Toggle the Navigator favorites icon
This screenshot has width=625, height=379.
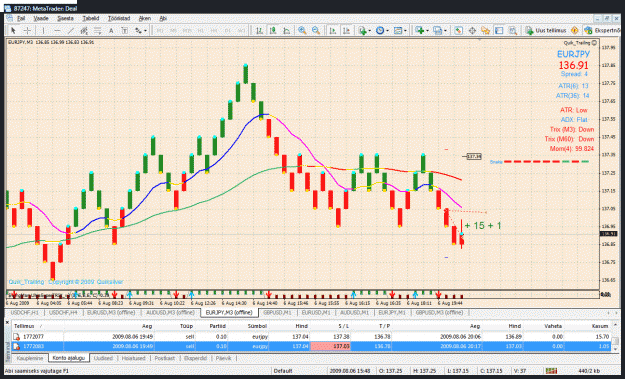(485, 30)
